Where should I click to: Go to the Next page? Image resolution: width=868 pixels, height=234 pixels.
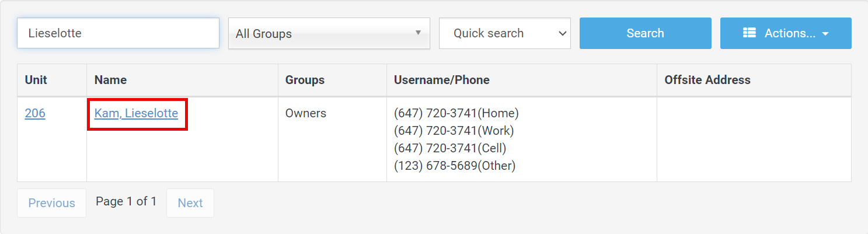click(190, 203)
